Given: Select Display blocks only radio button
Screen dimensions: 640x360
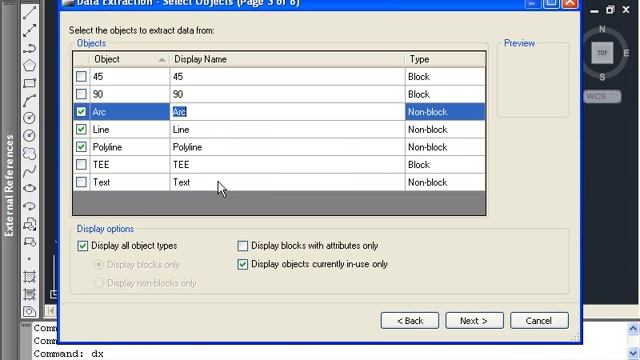Looking at the screenshot, I should 98,264.
